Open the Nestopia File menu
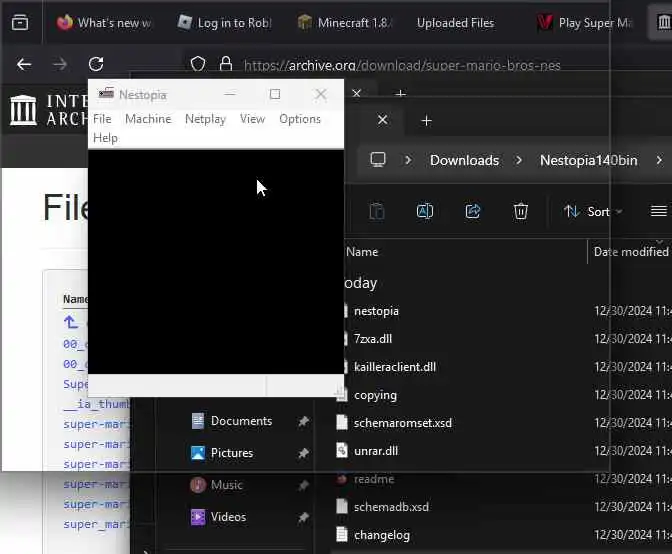Screen dimensions: 672x554 coord(102,119)
